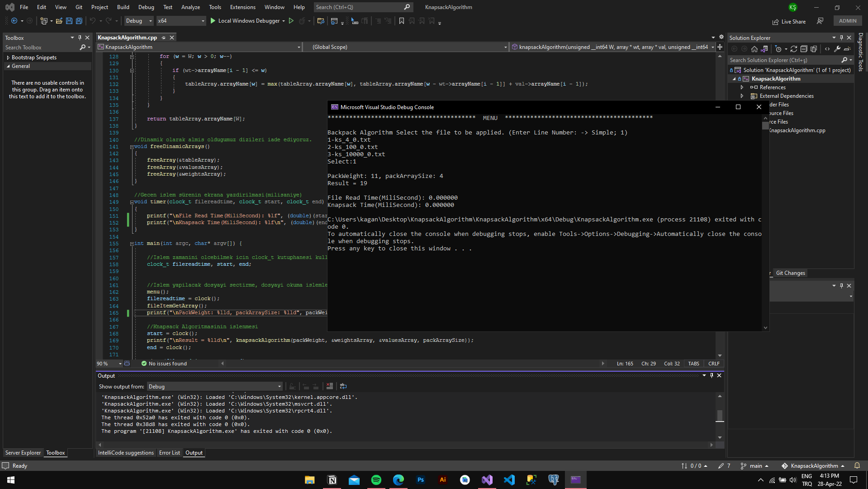The height and width of the screenshot is (489, 868).
Task: Click the Output panel vertical scrollbar thumb
Action: (x=720, y=415)
